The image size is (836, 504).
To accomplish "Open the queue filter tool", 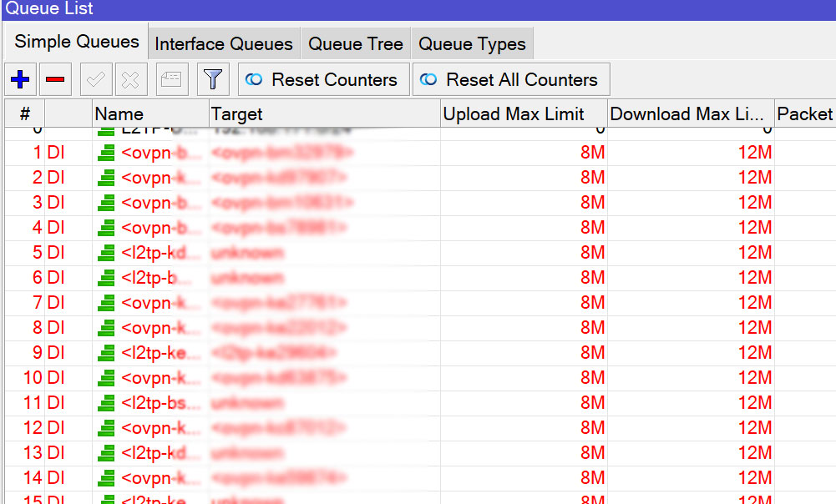I will 213,79.
